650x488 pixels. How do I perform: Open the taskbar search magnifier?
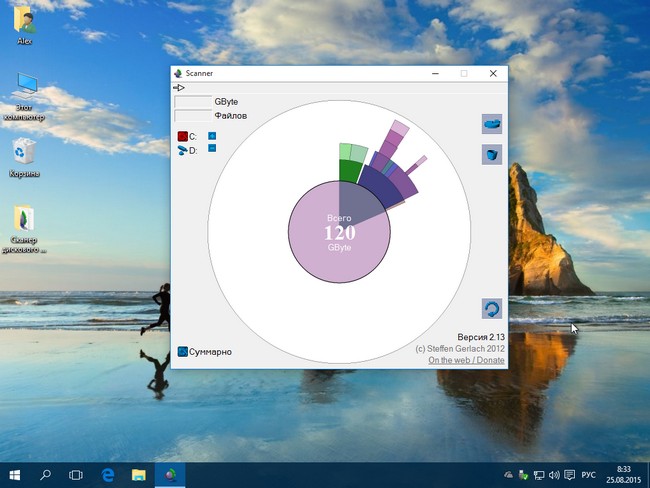click(x=46, y=473)
